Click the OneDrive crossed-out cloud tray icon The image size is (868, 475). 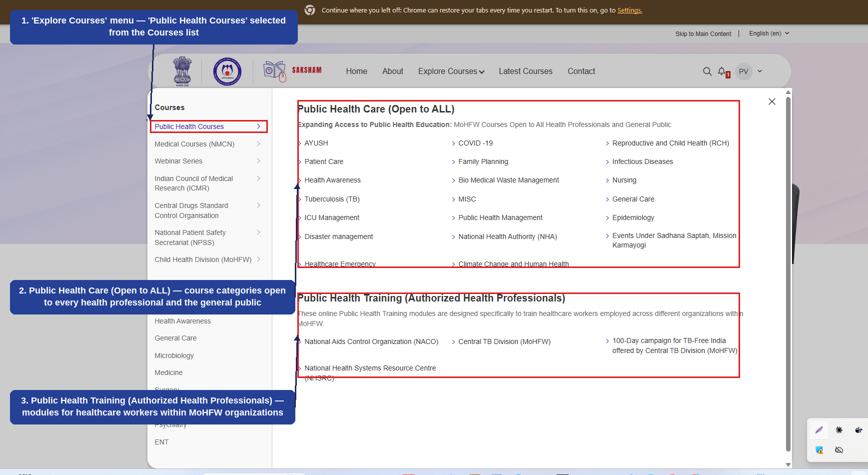(839, 450)
